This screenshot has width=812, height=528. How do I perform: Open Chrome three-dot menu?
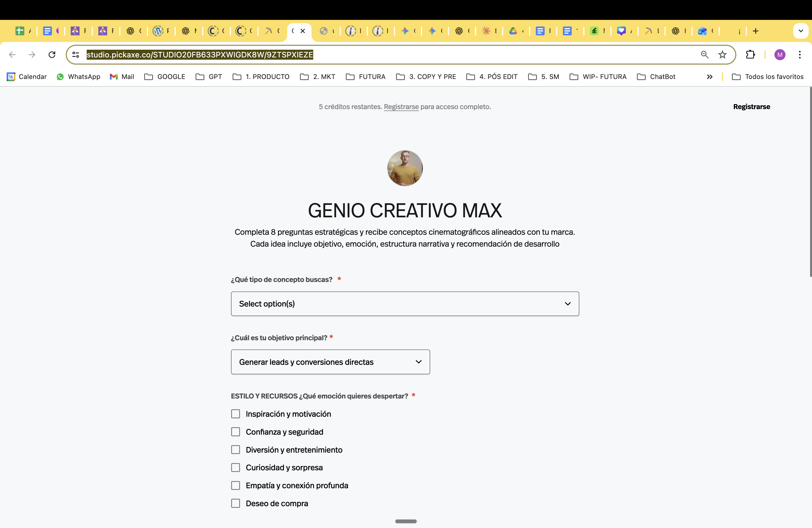799,55
